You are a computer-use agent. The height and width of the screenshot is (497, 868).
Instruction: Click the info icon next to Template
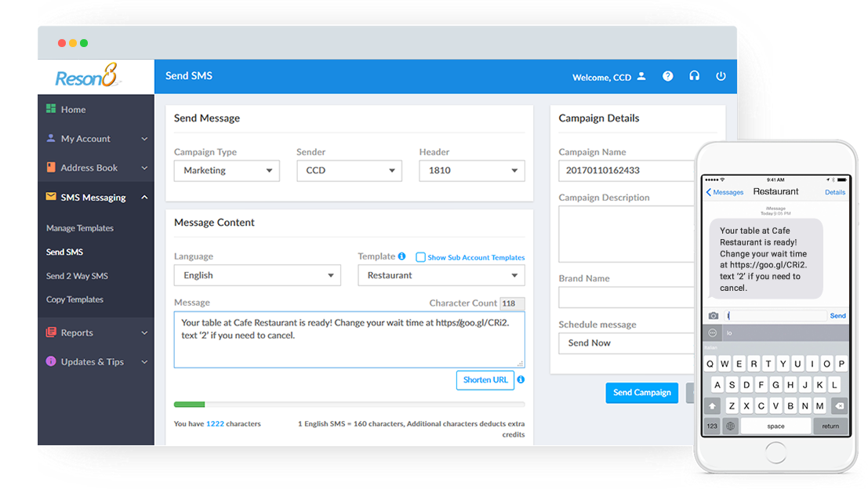pyautogui.click(x=402, y=256)
